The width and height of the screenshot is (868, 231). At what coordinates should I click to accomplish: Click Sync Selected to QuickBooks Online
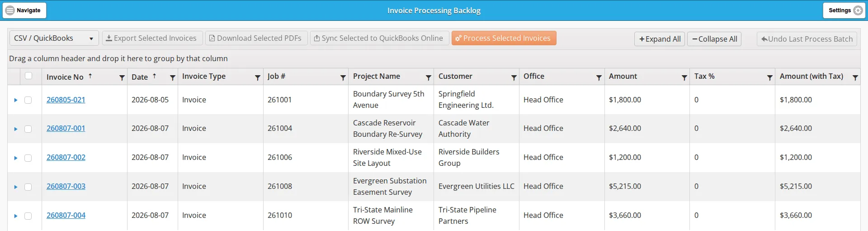click(x=379, y=38)
